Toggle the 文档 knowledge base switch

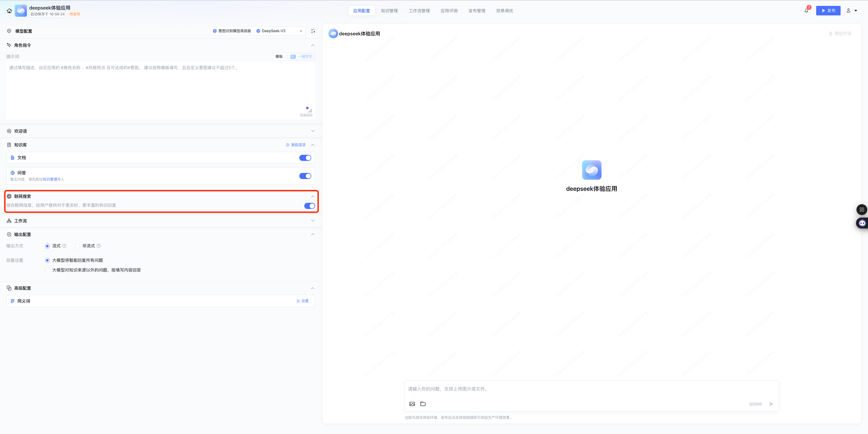(305, 158)
